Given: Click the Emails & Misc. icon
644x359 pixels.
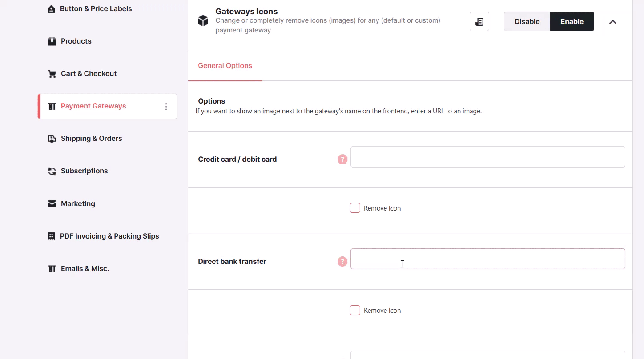Looking at the screenshot, I should click(x=52, y=269).
